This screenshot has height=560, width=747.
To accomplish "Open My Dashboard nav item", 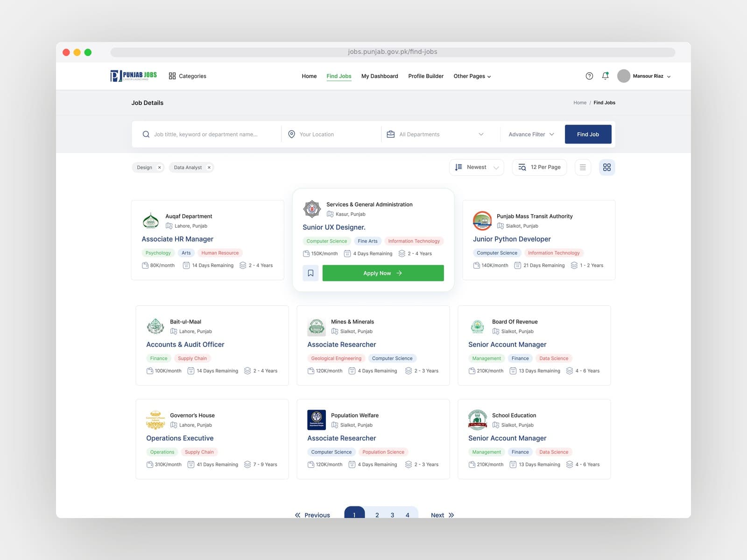I will coord(380,76).
